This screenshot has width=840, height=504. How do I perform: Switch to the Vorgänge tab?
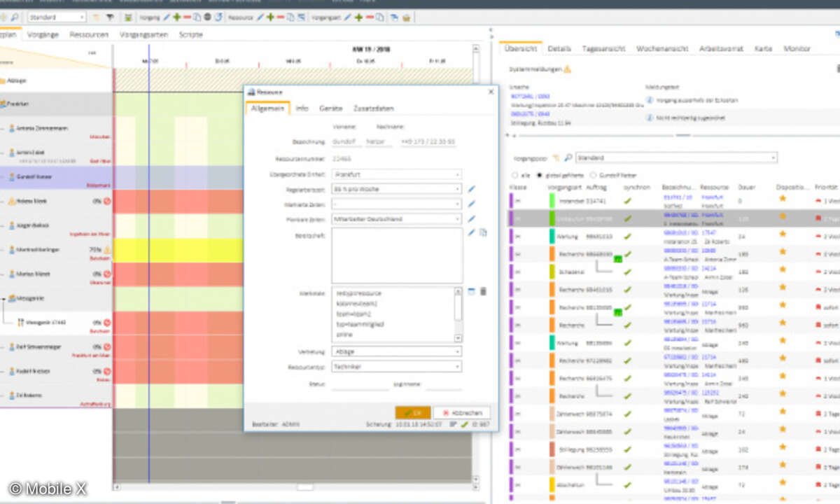point(43,34)
